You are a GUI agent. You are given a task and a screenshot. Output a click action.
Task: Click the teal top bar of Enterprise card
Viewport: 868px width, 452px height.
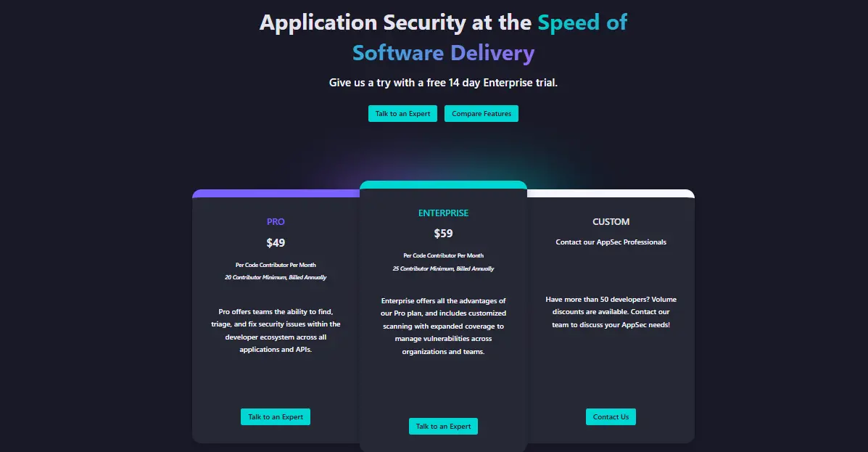tap(443, 184)
